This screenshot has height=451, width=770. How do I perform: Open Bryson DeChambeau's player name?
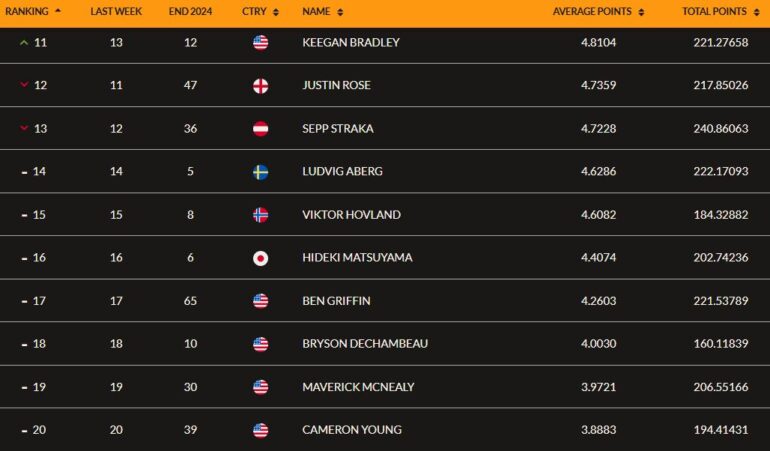pos(365,343)
